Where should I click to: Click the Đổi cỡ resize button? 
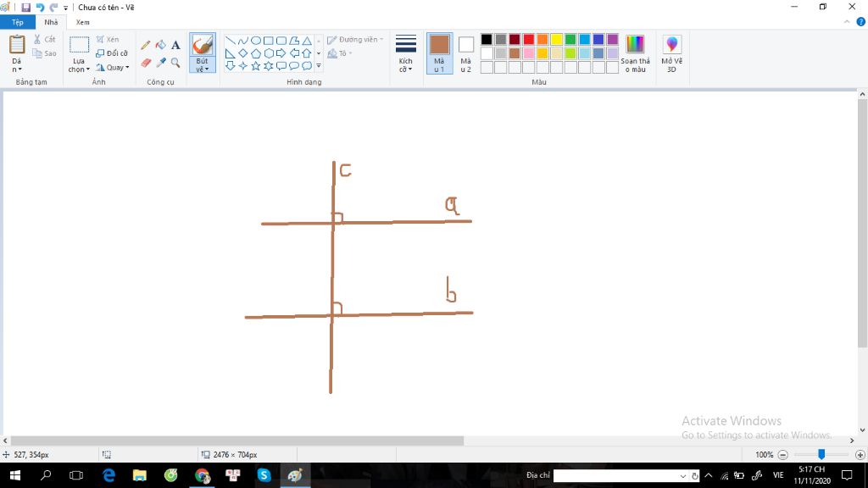pyautogui.click(x=112, y=53)
